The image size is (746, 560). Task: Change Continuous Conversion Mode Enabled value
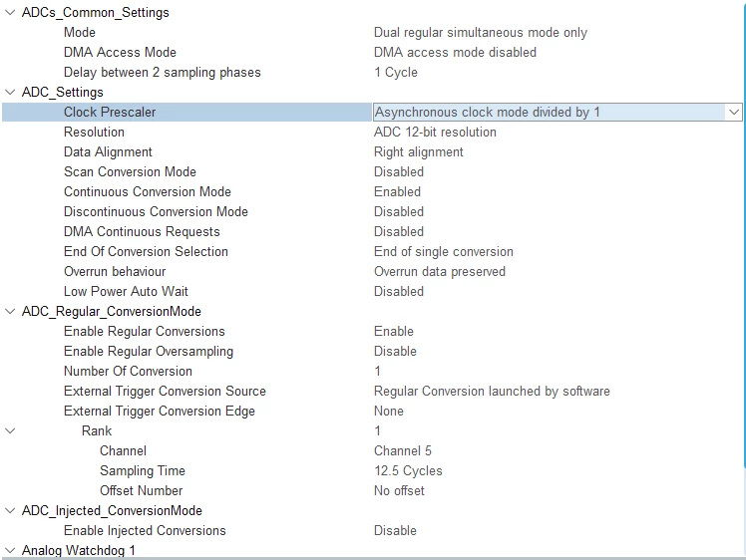[x=397, y=192]
